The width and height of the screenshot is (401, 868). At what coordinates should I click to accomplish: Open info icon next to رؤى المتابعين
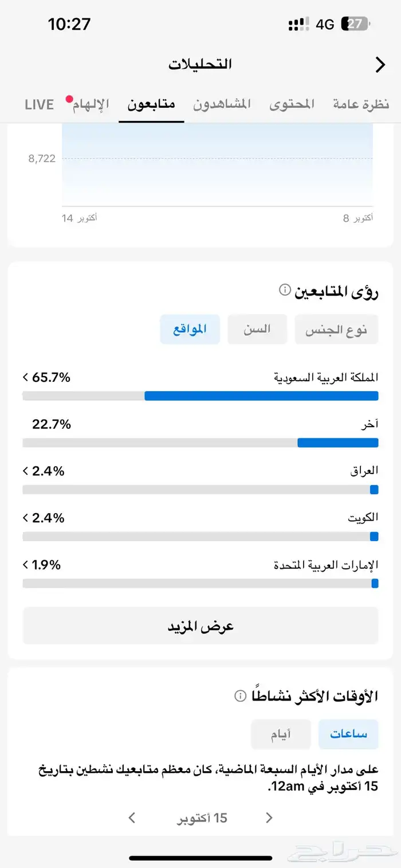pos(285,290)
